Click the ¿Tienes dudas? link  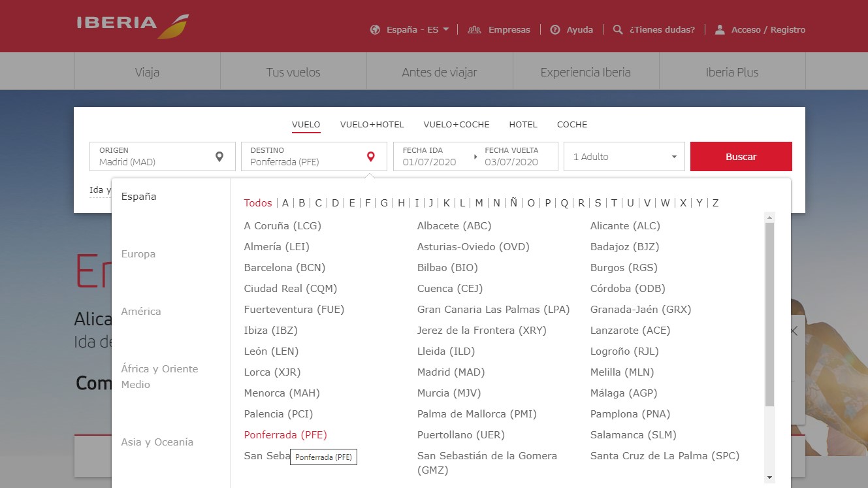pyautogui.click(x=662, y=29)
